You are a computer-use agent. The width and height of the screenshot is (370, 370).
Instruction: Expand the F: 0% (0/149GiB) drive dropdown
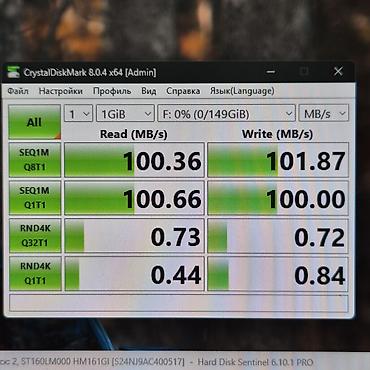(226, 114)
